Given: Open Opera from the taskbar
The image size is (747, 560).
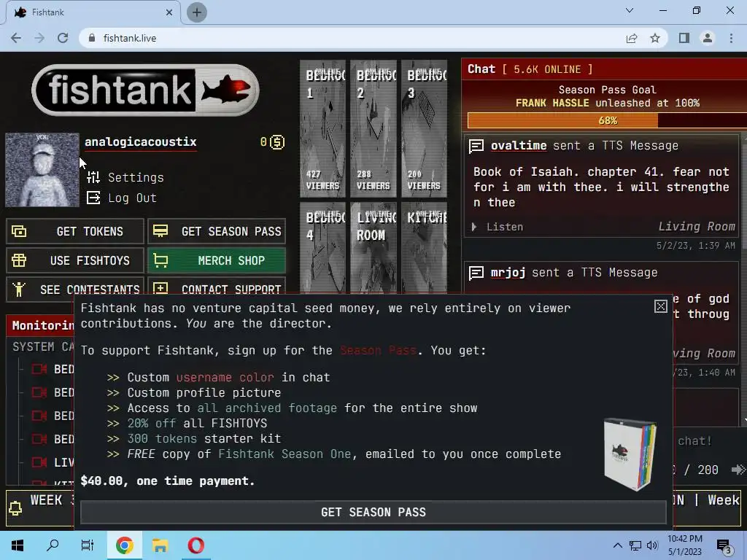Looking at the screenshot, I should coord(196,545).
